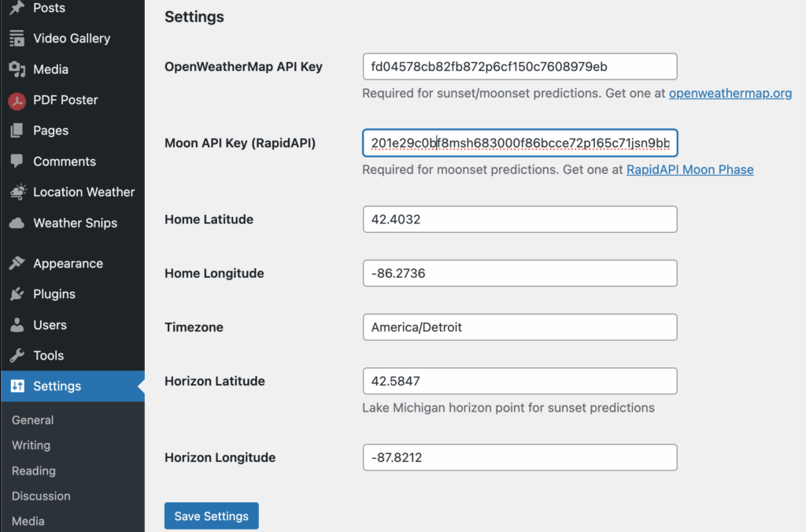Open Video Gallery via its sidebar icon

point(17,39)
